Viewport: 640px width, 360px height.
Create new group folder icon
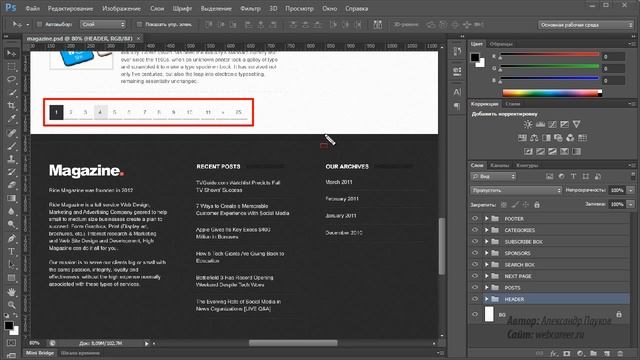point(593,353)
